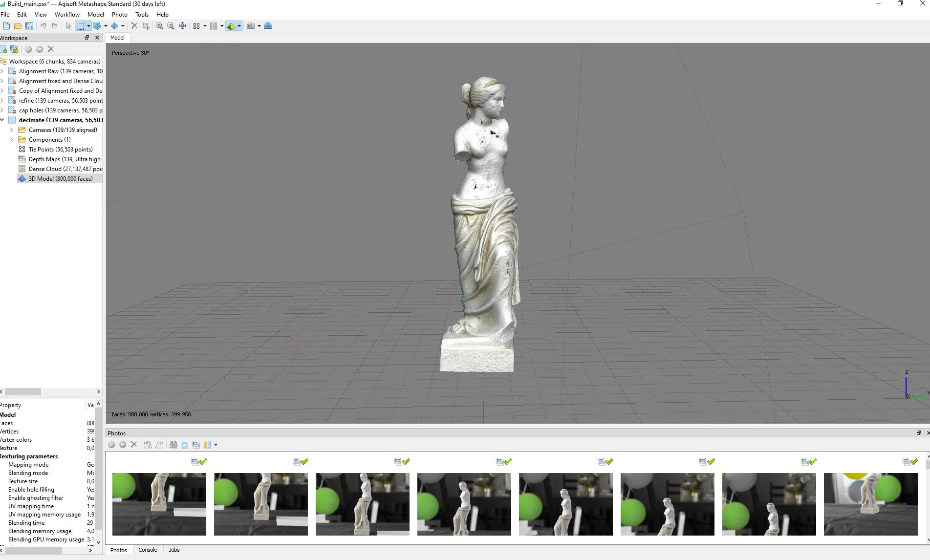Select the Move Region tool
Image resolution: width=930 pixels, height=560 pixels.
97,26
